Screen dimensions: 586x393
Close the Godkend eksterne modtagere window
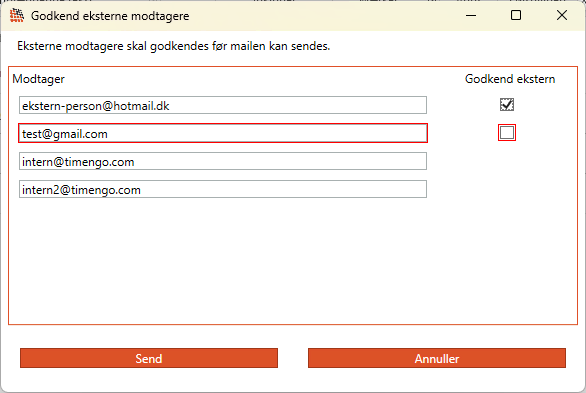point(562,15)
